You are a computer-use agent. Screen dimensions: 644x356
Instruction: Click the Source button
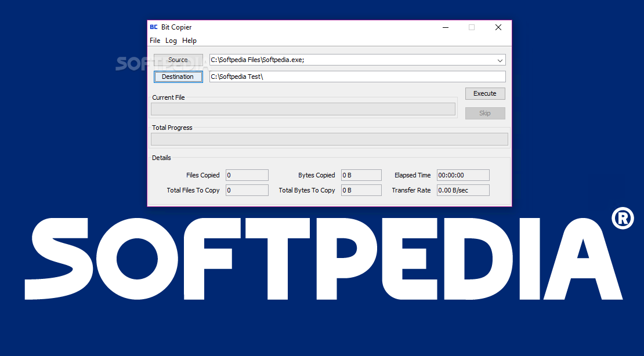tap(178, 60)
